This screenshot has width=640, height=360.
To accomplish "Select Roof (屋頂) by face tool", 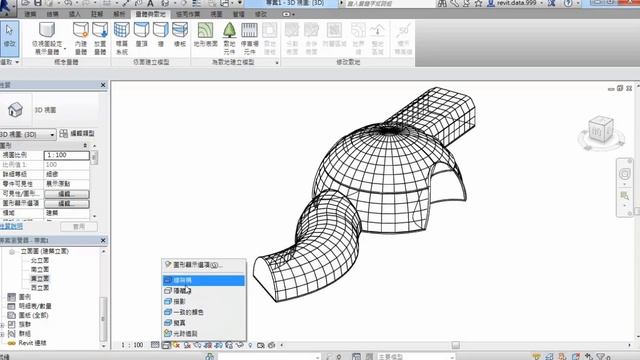I will [x=141, y=35].
